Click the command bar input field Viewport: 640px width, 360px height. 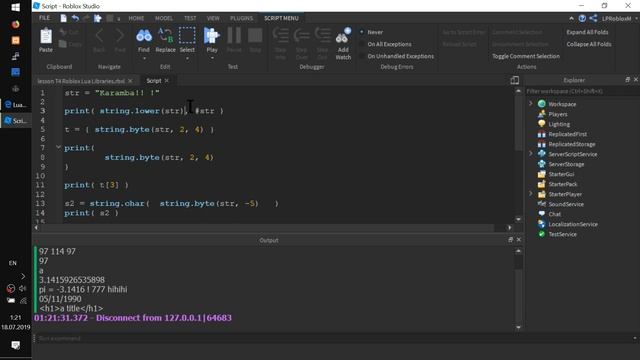(335, 338)
